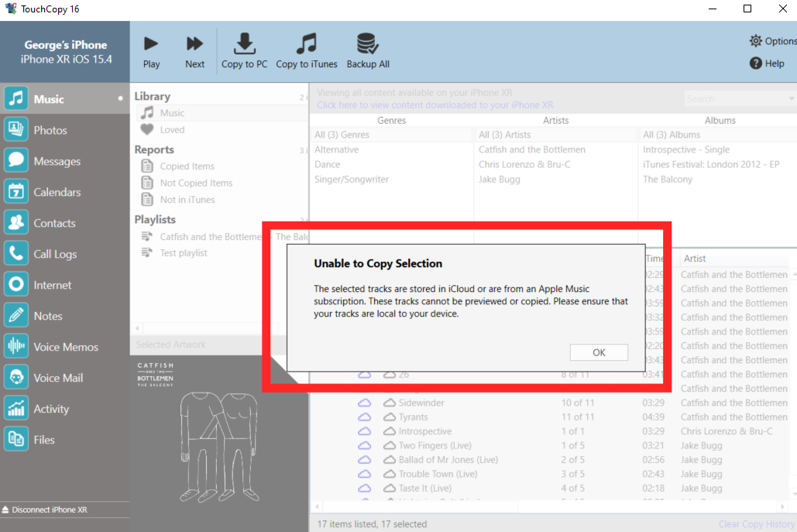
Task: Click Genres column heading
Action: pos(391,121)
